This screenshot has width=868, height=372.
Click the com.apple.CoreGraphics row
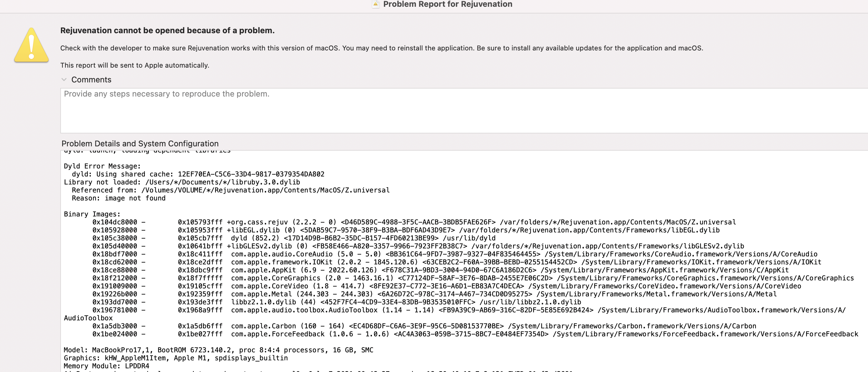(473, 278)
